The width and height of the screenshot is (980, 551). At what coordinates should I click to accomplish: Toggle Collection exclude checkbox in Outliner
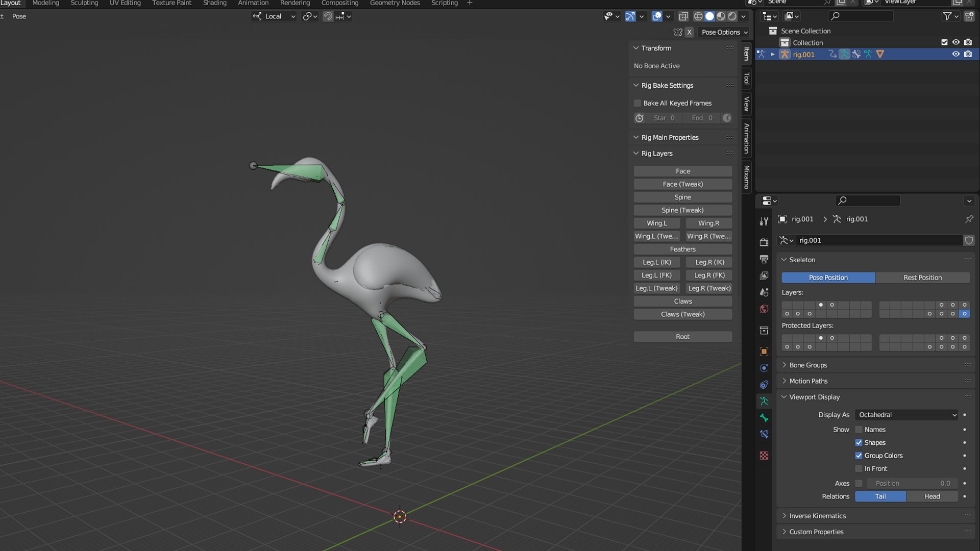tap(944, 42)
